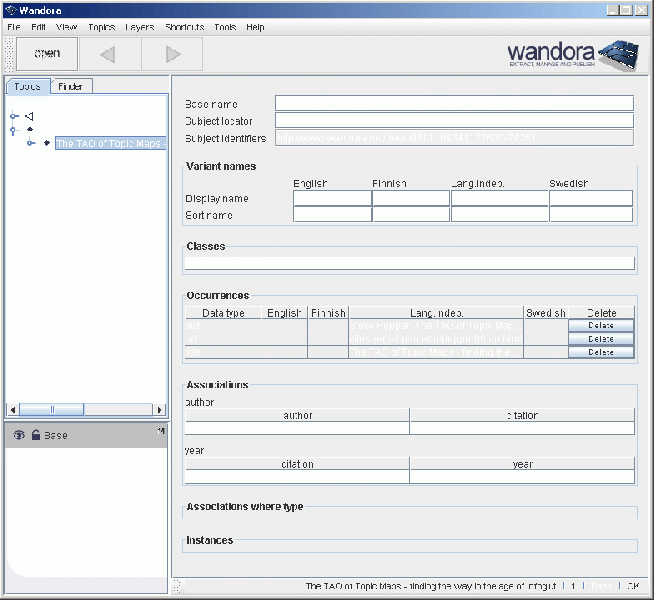Collapse the misc tree node
Image resolution: width=654 pixels, height=600 pixels.
coord(14,130)
